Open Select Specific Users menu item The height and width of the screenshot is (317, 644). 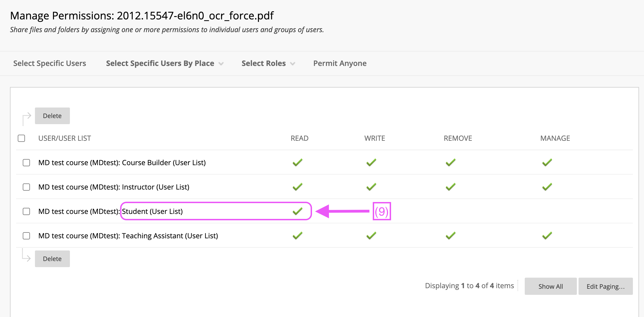pos(50,63)
